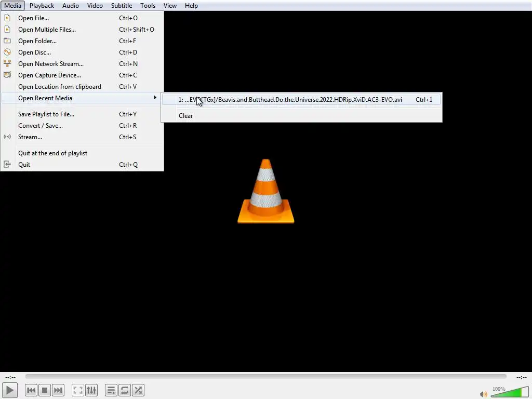This screenshot has height=399, width=532.
Task: Click the Quit exit icon
Action: (7, 165)
